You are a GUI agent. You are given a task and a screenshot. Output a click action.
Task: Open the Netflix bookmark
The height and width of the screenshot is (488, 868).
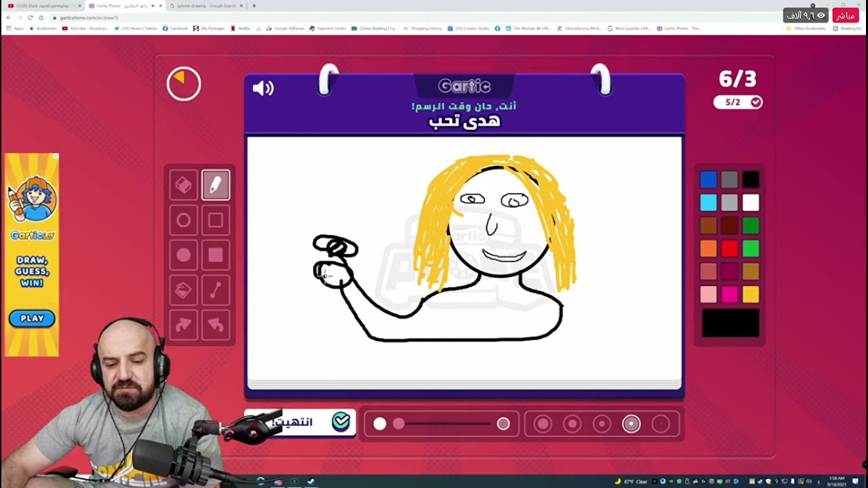click(x=241, y=28)
